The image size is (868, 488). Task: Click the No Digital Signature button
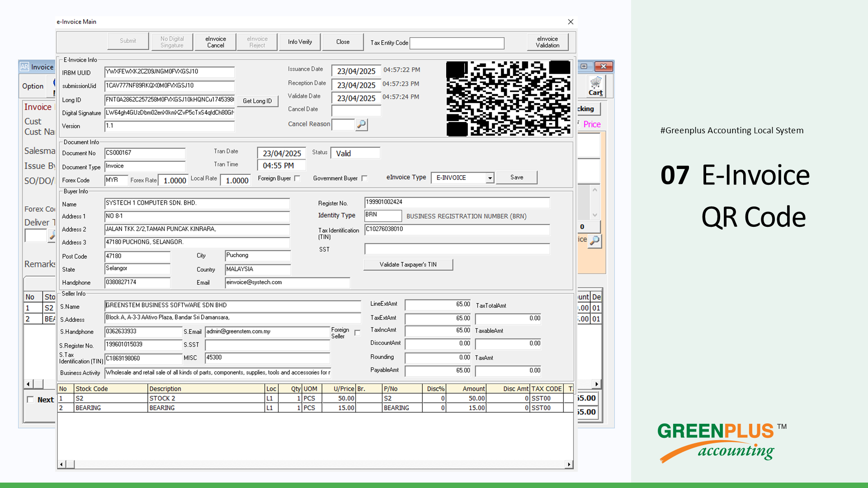pos(172,42)
